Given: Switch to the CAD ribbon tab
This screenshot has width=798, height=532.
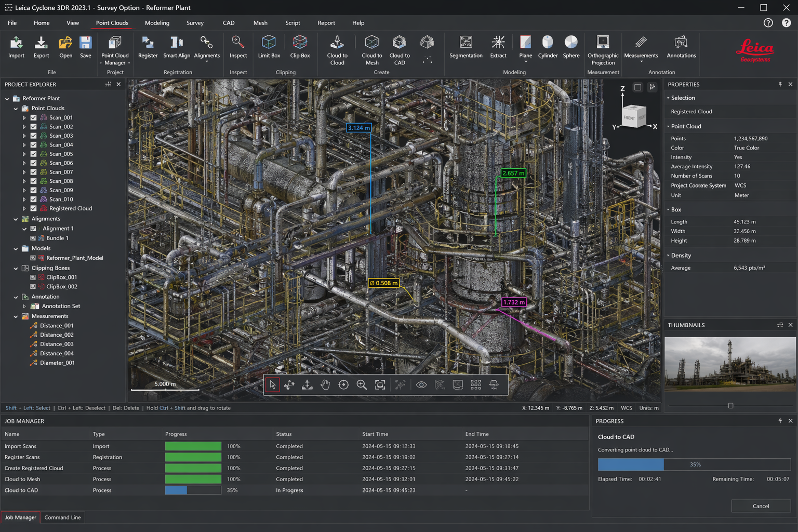Looking at the screenshot, I should (229, 23).
